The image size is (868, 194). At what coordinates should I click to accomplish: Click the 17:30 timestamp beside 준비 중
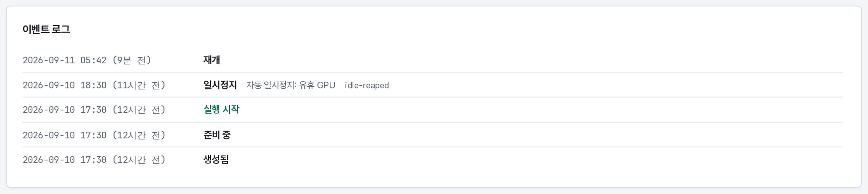94,135
